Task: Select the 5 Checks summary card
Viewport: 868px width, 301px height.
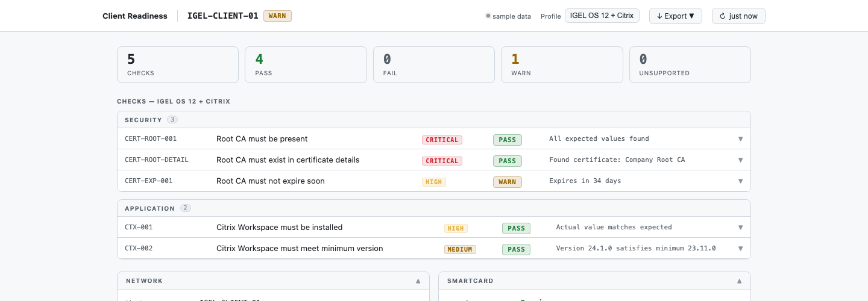Action: pos(178,64)
